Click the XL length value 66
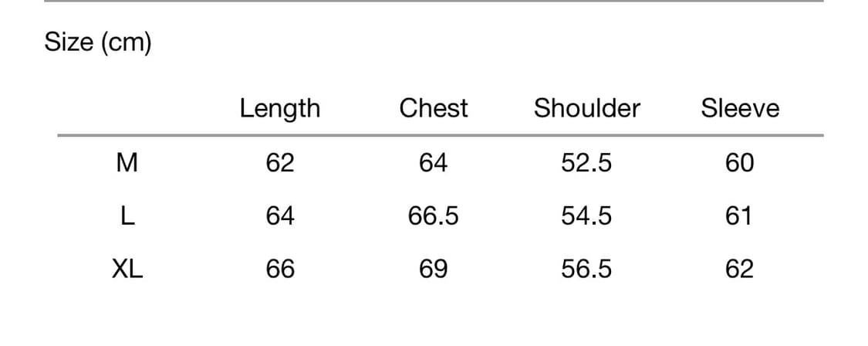This screenshot has width=868, height=346. [x=279, y=269]
